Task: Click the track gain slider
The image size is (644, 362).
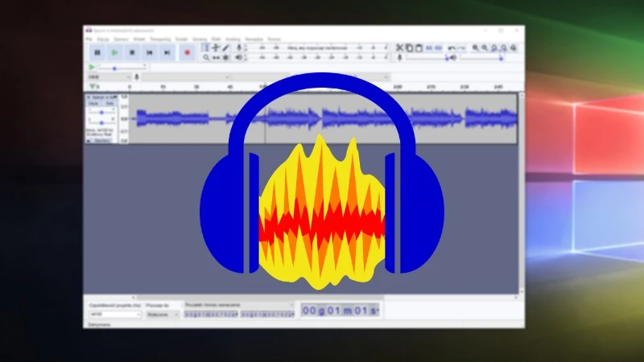Action: tap(102, 112)
